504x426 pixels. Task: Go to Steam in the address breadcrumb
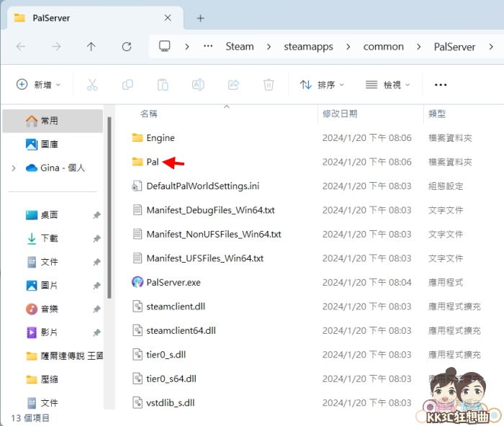tap(240, 47)
